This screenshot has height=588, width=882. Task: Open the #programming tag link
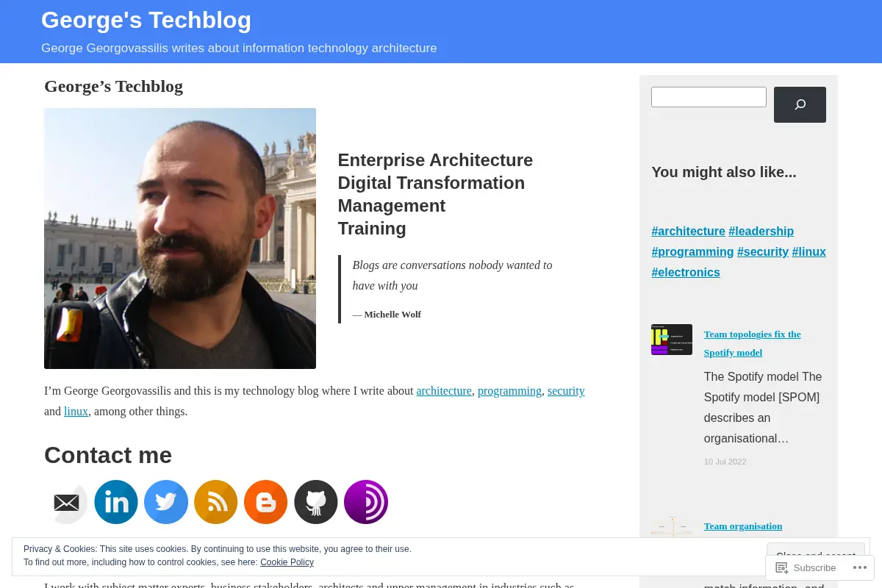[692, 251]
